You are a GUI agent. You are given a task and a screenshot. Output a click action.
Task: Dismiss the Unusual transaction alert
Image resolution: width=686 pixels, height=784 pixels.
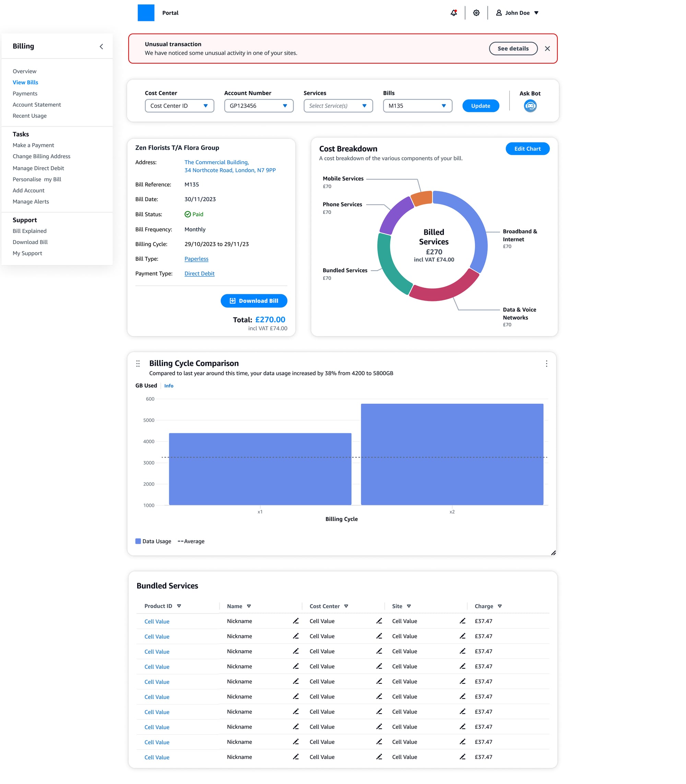tap(547, 49)
